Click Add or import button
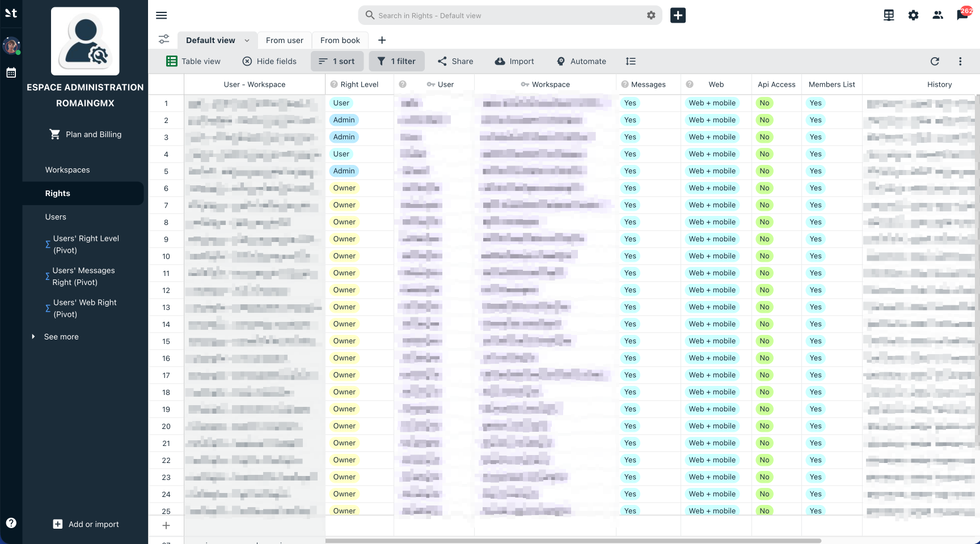The width and height of the screenshot is (980, 544). coord(86,524)
